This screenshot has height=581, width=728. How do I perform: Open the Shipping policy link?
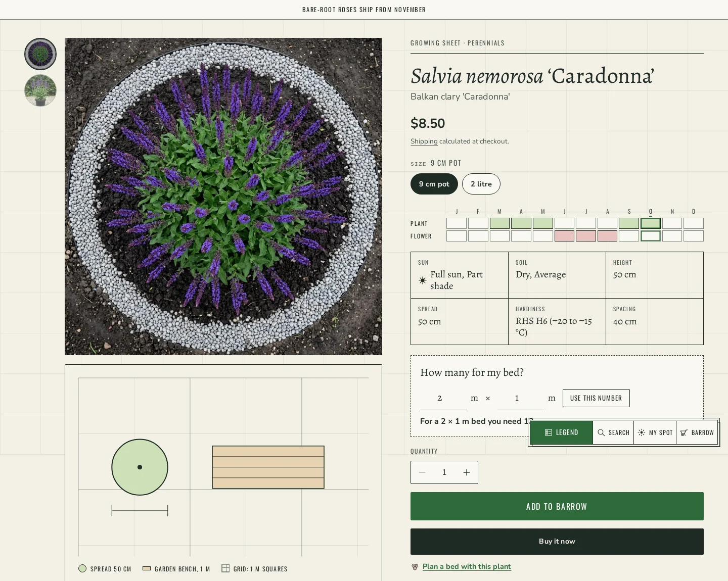point(424,141)
